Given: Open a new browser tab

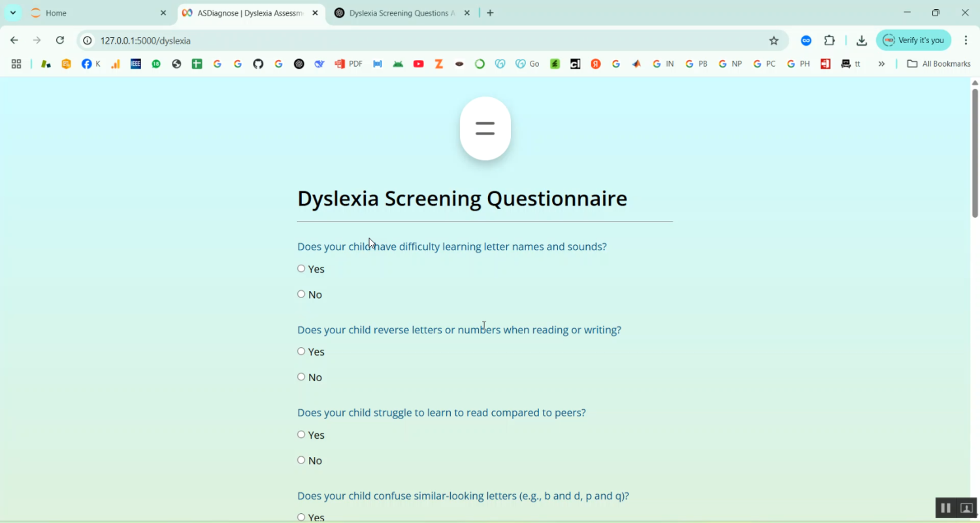Looking at the screenshot, I should click(x=491, y=13).
